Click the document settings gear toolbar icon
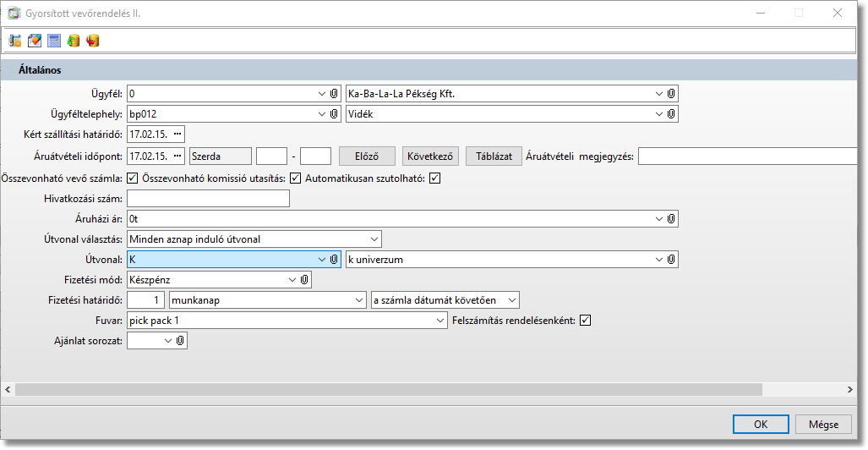868x450 pixels. pos(15,41)
